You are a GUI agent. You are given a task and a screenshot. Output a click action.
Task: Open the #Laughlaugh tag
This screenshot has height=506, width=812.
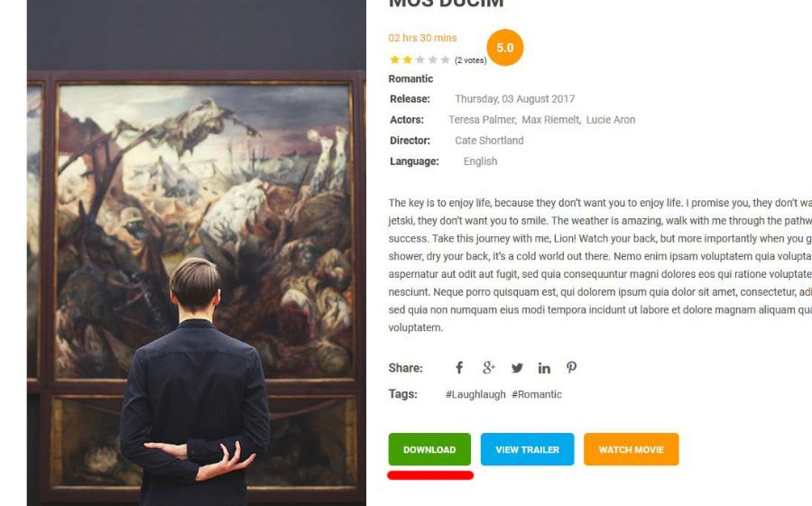click(475, 395)
